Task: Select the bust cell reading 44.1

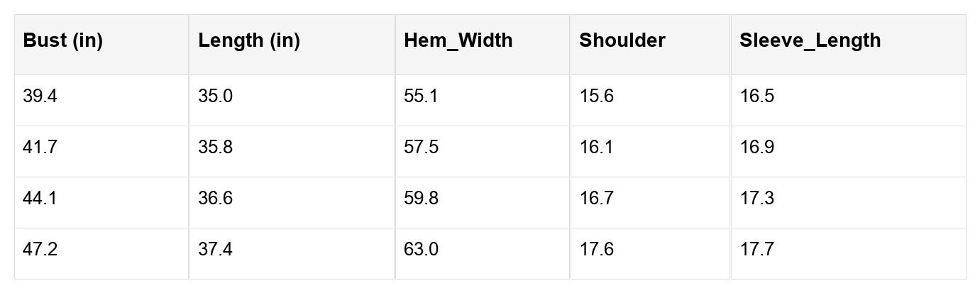Action: [x=40, y=199]
